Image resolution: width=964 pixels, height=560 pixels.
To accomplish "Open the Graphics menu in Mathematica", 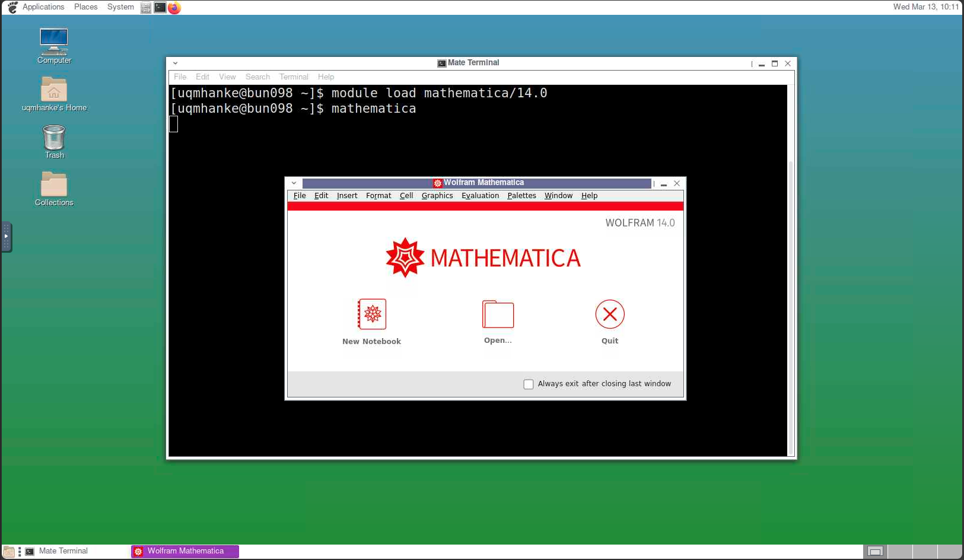I will (437, 196).
